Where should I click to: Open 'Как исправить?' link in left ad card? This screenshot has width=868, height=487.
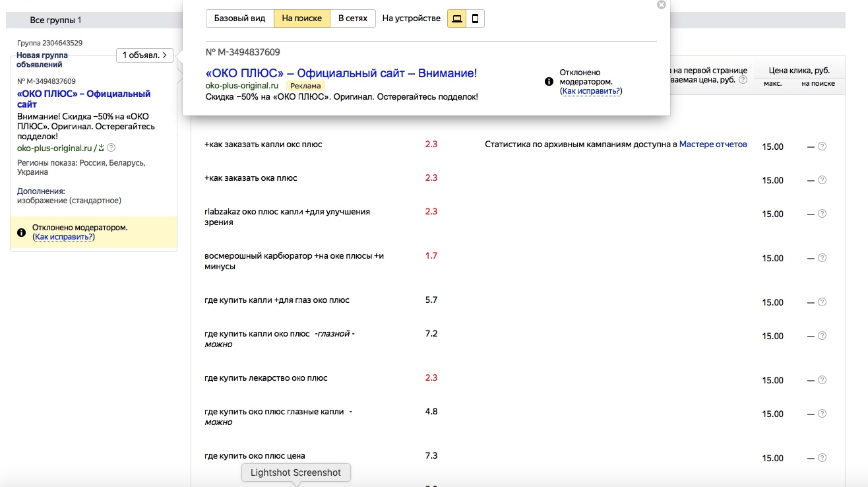(x=63, y=236)
